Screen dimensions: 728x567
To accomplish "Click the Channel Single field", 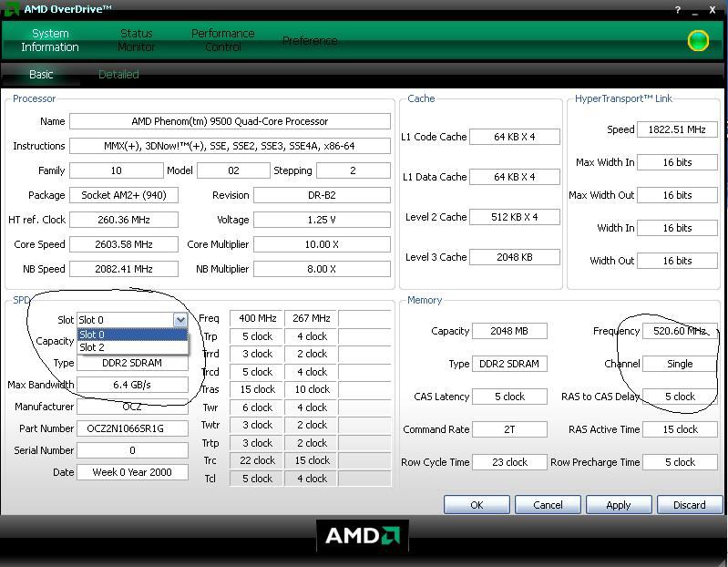I will [x=680, y=364].
